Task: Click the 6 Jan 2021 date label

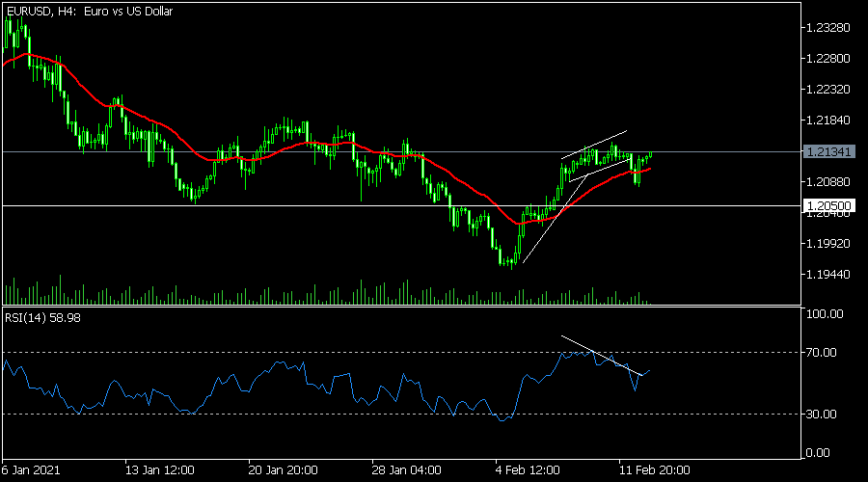Action: coord(31,470)
